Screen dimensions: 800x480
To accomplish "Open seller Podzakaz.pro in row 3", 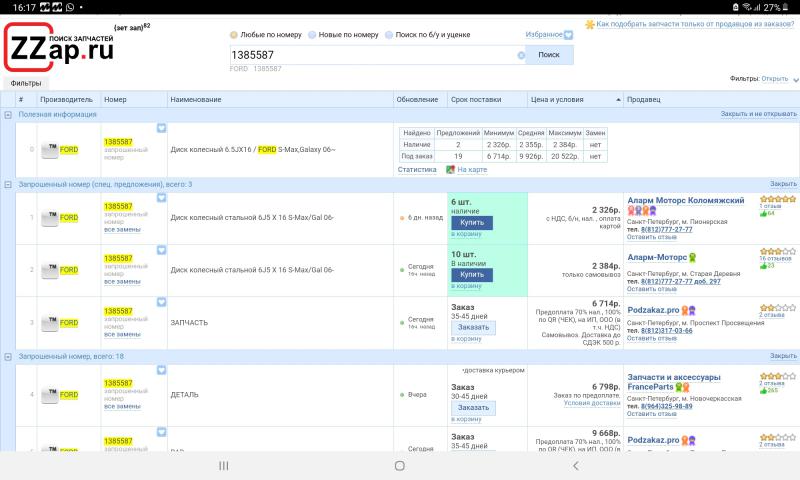I will click(653, 310).
